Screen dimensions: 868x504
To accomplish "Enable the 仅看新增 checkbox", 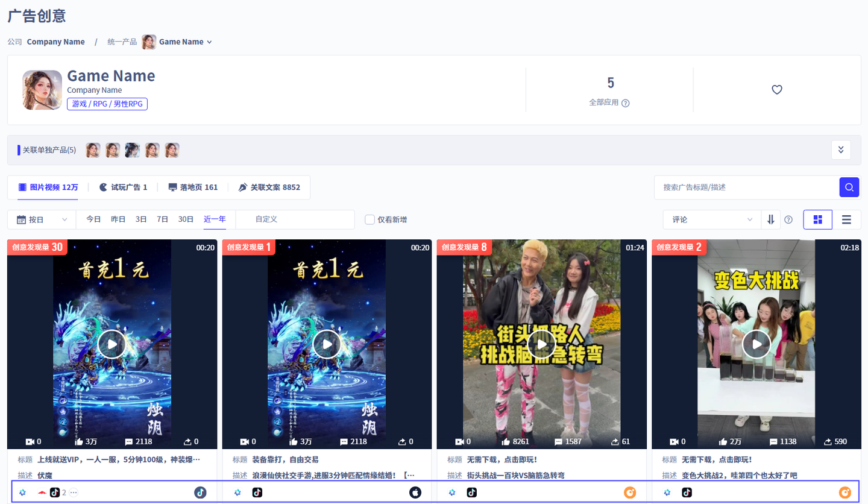I will click(370, 219).
